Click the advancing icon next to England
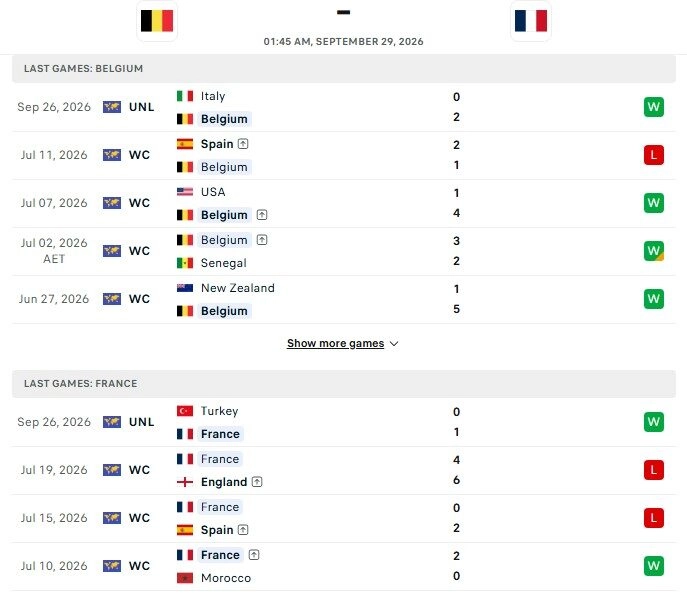The width and height of the screenshot is (687, 595). 257,482
